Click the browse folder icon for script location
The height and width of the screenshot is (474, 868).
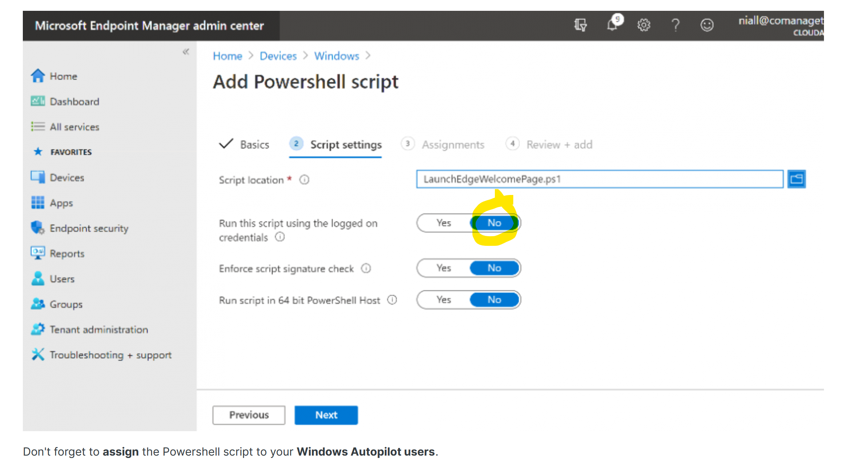(x=796, y=179)
